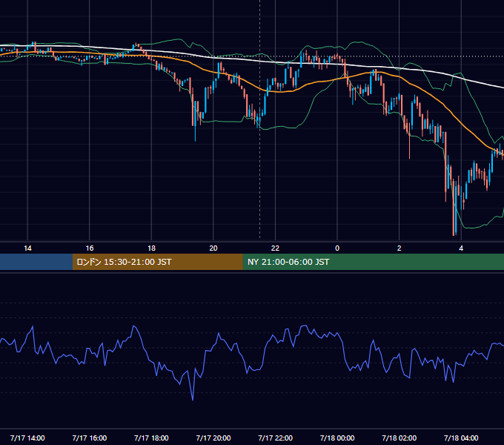Click the hour label 2 on price chart axis

tap(399, 248)
